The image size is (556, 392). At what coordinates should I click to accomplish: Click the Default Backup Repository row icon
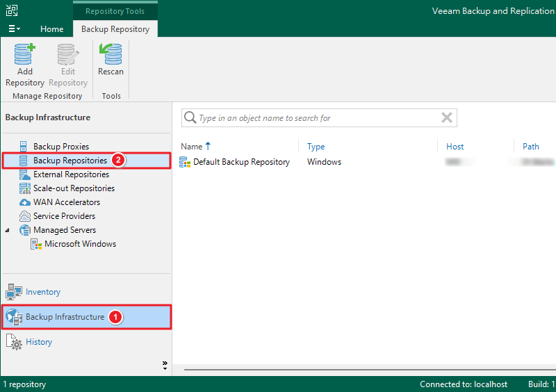point(185,162)
